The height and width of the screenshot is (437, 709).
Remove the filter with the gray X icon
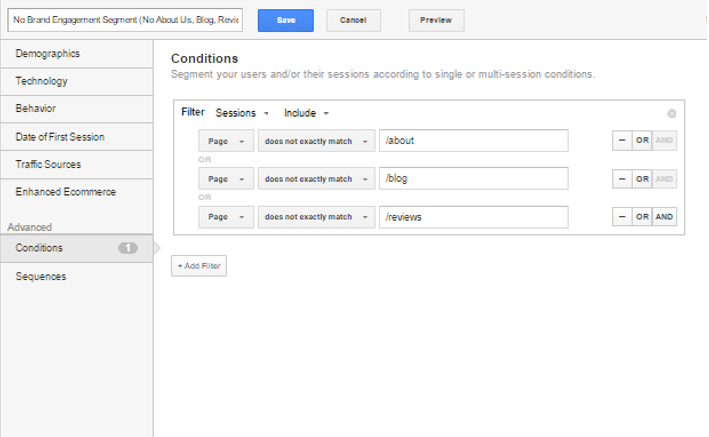pos(671,114)
